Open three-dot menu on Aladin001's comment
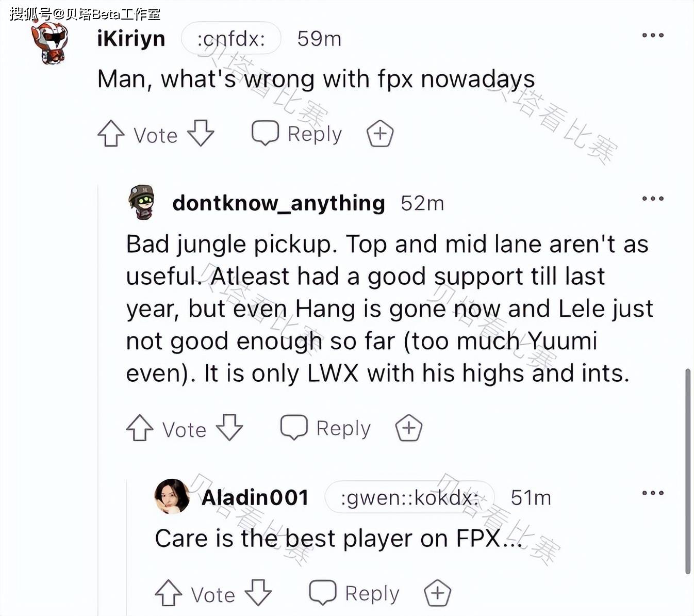Screen dimensions: 694x616 click(653, 493)
